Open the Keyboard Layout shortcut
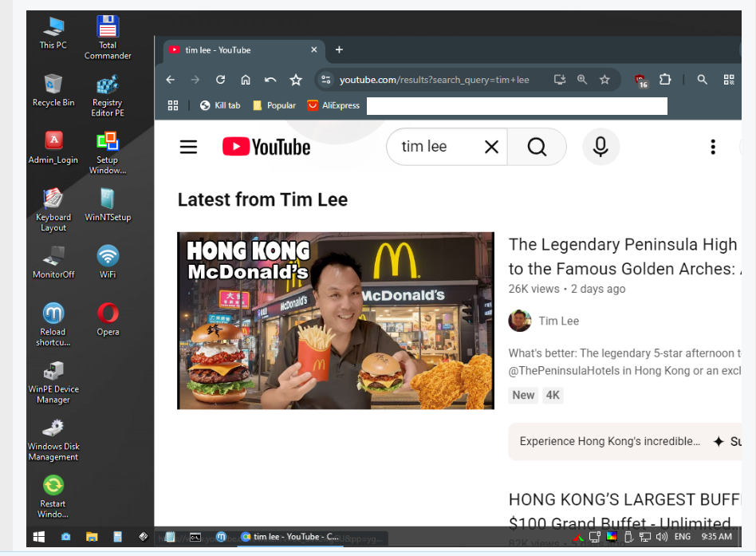This screenshot has height=556, width=756. (53, 210)
